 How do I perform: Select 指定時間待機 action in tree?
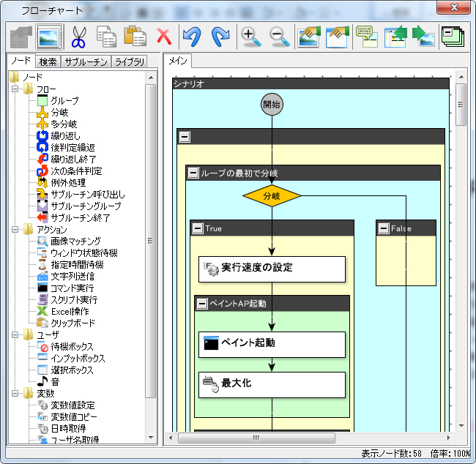(77, 265)
